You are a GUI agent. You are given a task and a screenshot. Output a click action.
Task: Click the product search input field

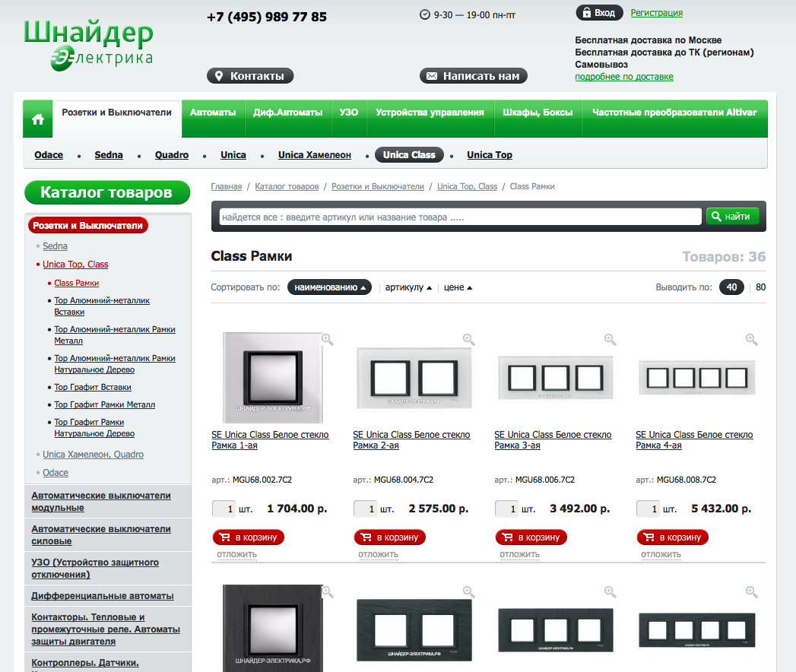pos(460,217)
